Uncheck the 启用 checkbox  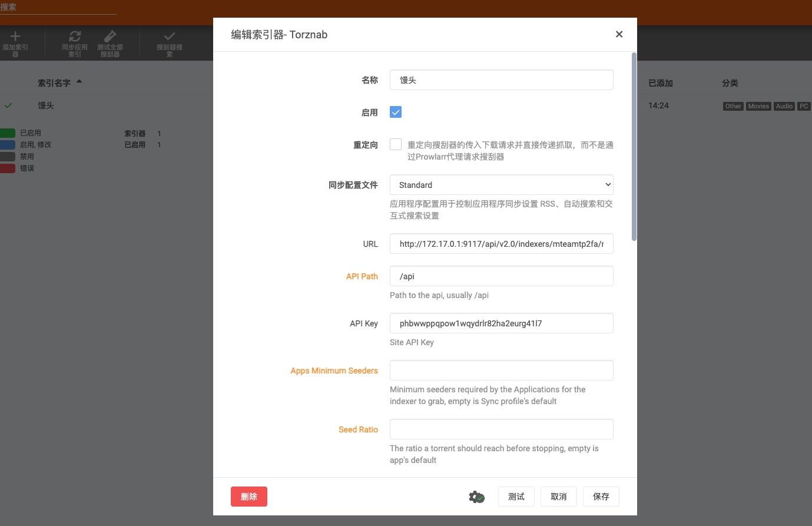click(396, 112)
